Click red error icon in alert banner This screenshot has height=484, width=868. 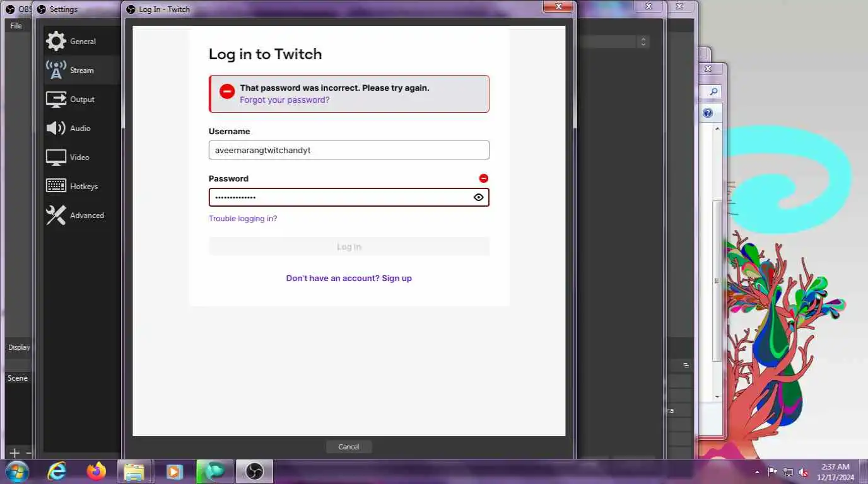(x=227, y=91)
